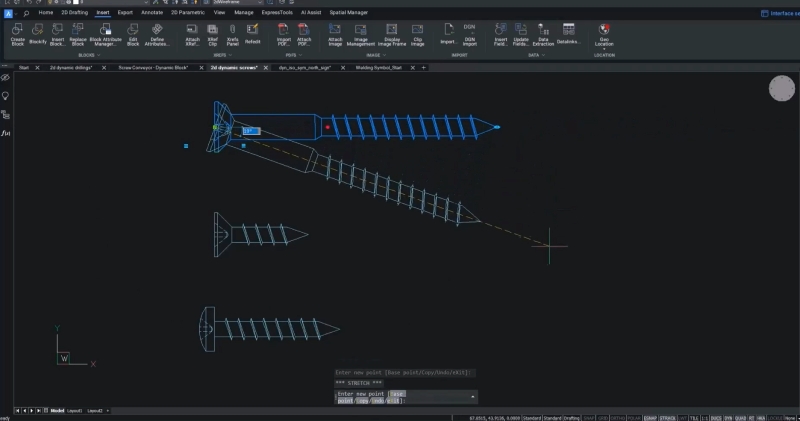800x421 pixels.
Task: Click the Attach Image tool
Action: (335, 35)
